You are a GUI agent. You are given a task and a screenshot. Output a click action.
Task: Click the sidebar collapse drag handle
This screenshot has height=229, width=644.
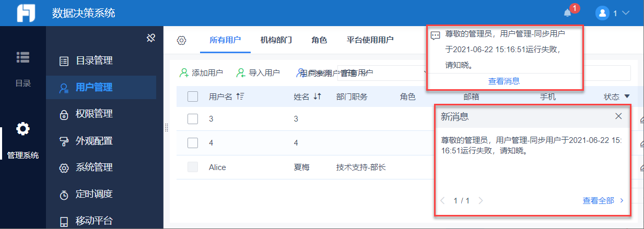pyautogui.click(x=166, y=128)
